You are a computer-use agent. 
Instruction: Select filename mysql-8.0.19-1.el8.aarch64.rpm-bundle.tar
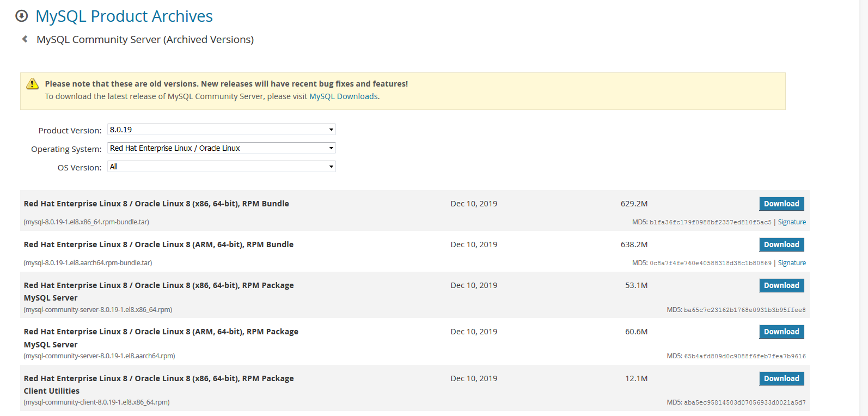88,263
